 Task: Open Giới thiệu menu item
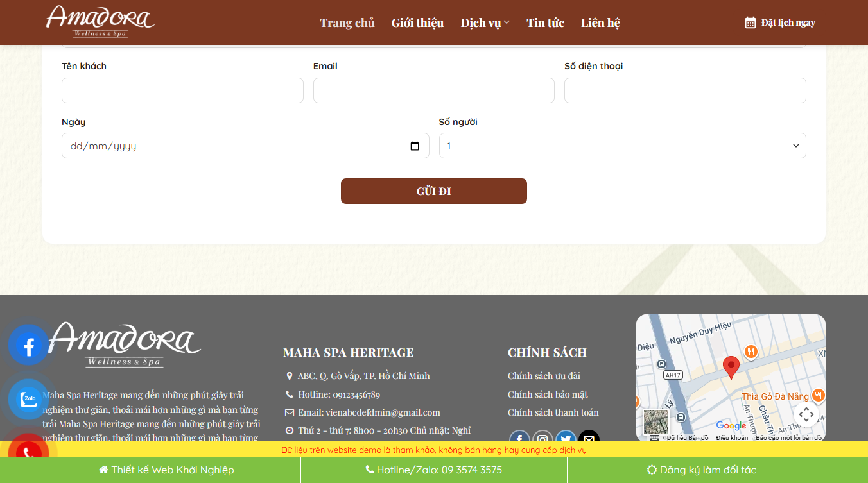(x=417, y=22)
